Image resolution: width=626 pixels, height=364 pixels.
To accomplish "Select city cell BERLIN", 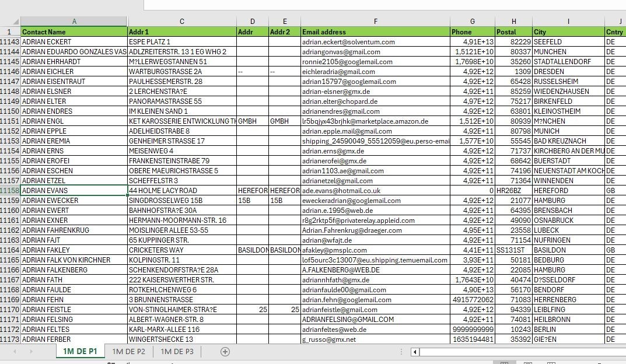I will pyautogui.click(x=568, y=329).
